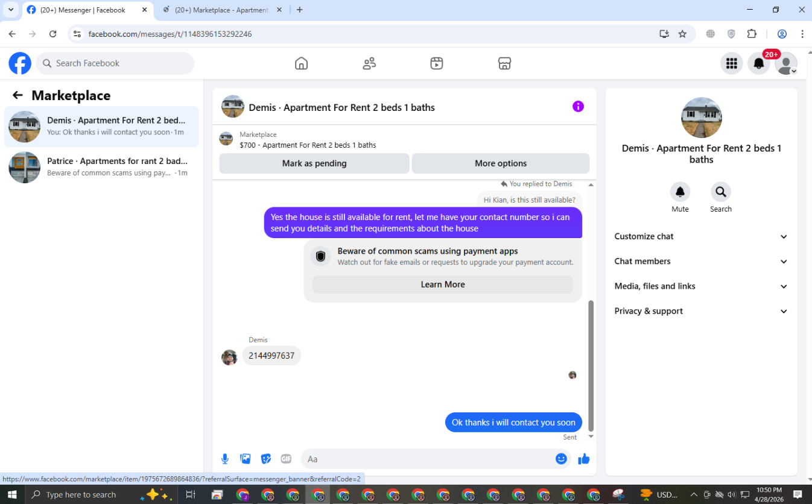Open the Friends icon in top navigation

point(369,63)
